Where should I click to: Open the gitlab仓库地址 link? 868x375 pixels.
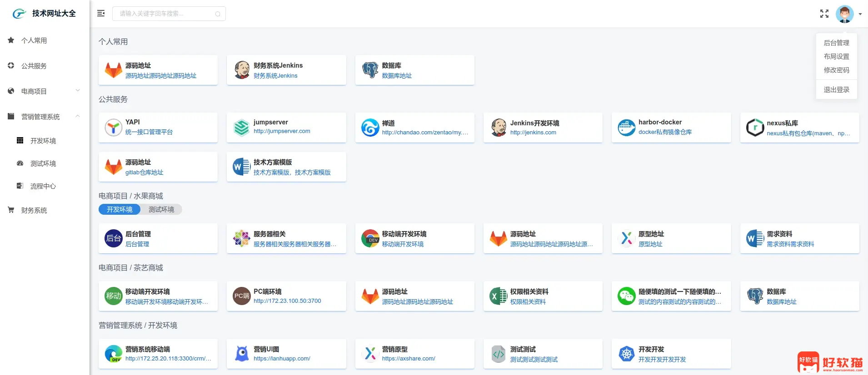(144, 173)
